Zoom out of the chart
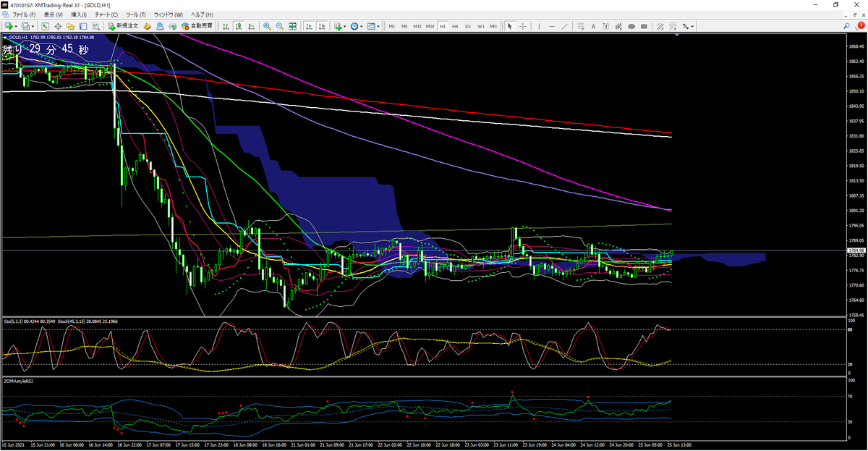868x451 pixels. pos(279,26)
